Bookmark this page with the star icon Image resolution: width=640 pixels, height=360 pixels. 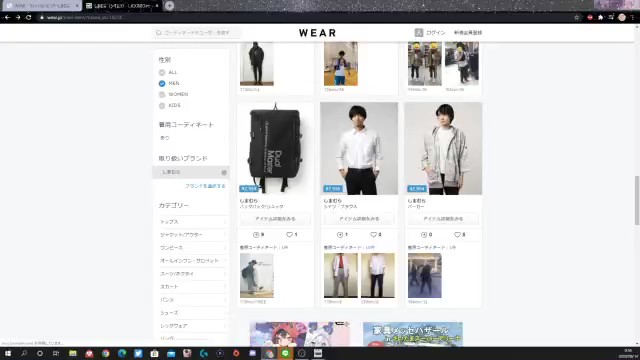pos(577,18)
